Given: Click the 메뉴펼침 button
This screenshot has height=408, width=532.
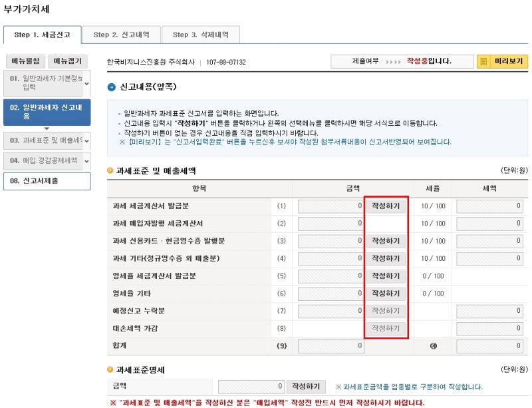Looking at the screenshot, I should [x=25, y=60].
